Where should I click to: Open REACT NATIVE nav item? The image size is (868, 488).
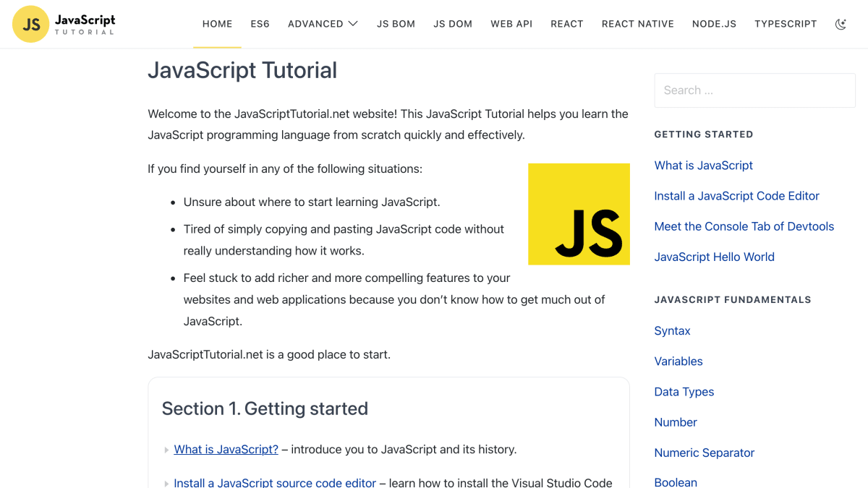click(638, 24)
